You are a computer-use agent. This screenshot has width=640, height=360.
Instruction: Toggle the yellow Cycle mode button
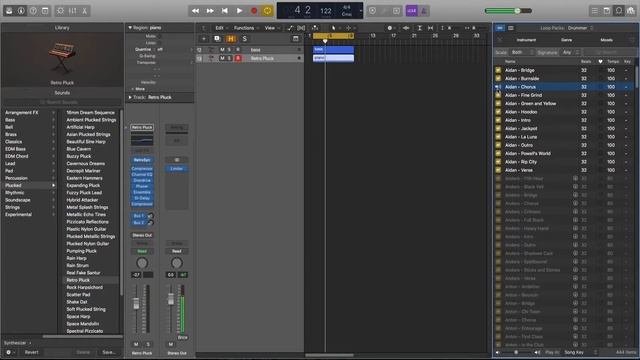coord(267,11)
